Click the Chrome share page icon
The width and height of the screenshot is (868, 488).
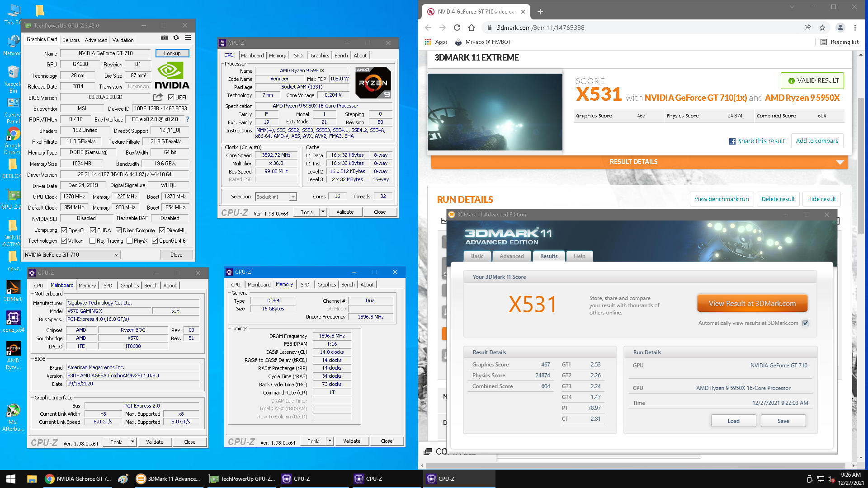(x=808, y=28)
